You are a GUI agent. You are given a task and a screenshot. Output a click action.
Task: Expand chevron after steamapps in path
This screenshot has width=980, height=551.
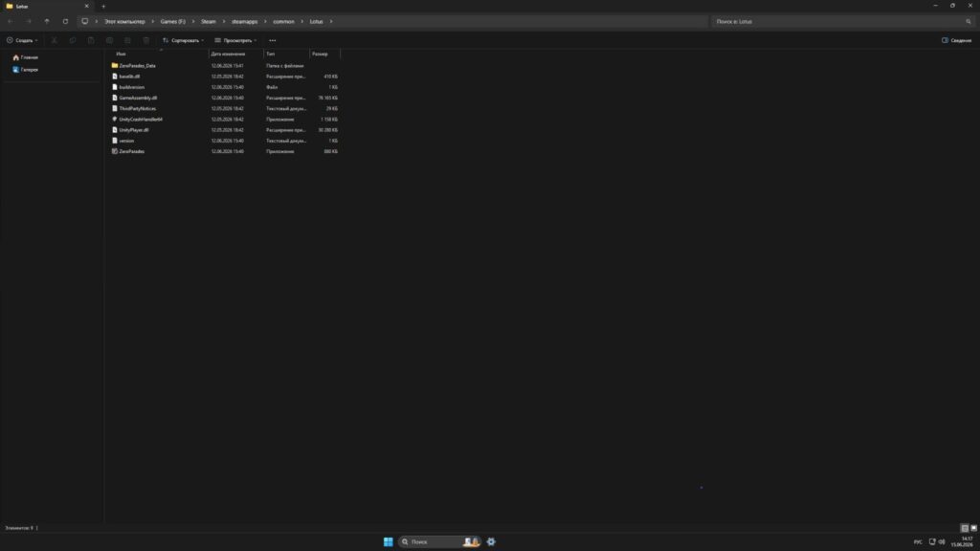click(x=265, y=21)
